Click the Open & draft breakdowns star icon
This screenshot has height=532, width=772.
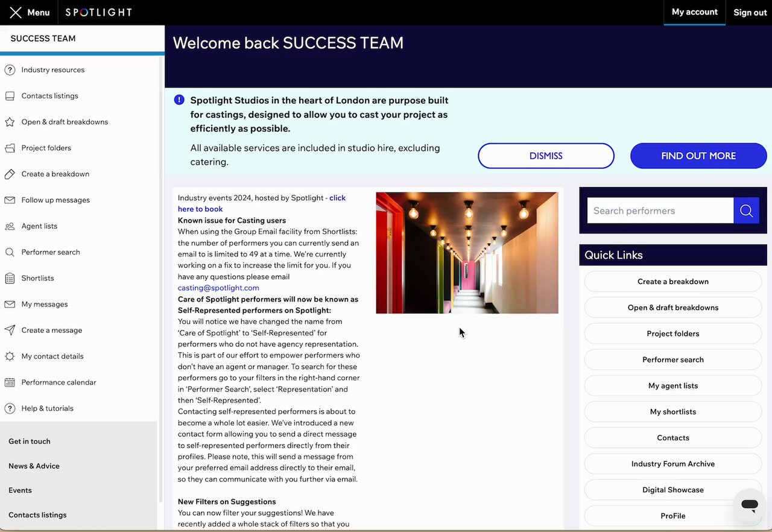point(10,122)
